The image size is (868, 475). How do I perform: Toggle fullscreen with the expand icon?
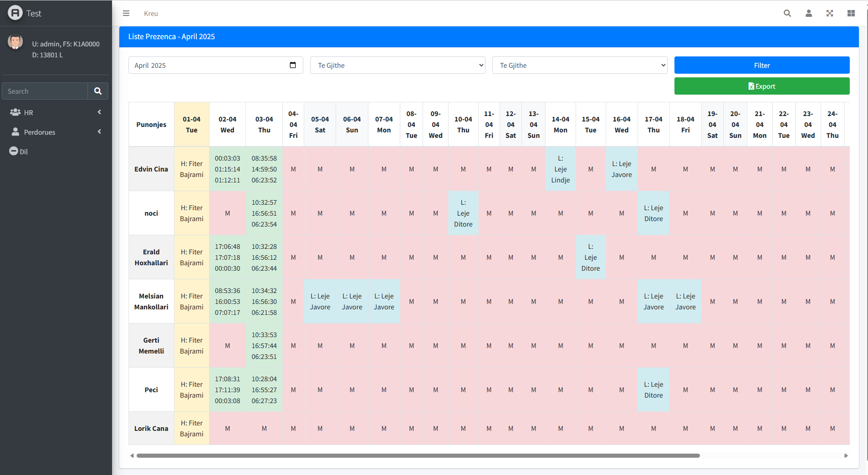(x=830, y=13)
